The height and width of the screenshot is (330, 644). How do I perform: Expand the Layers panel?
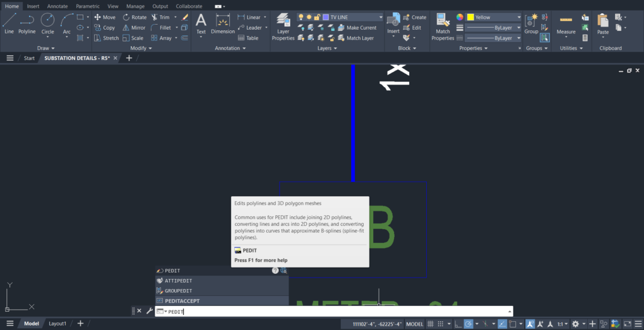pos(327,48)
